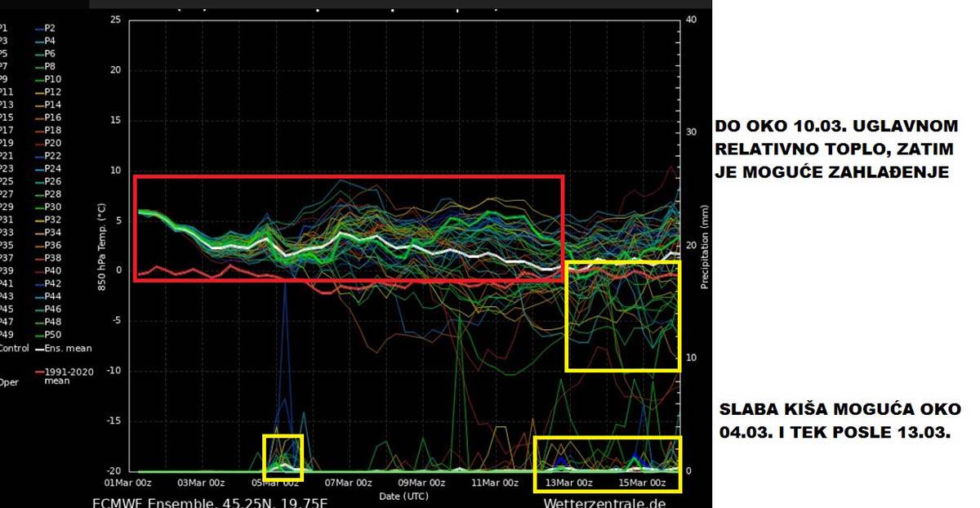This screenshot has height=508, width=980.
Task: Click the P16 legend entry
Action: click(x=51, y=118)
